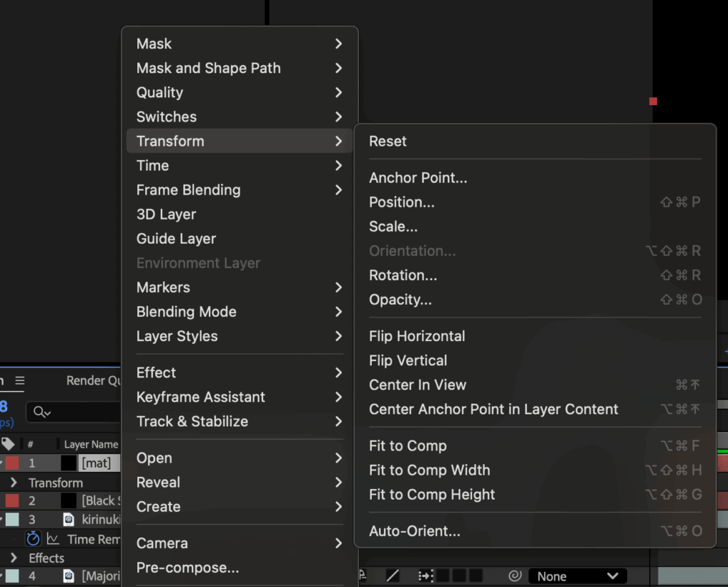The width and height of the screenshot is (728, 587).
Task: Click the kirinuki layer file icon
Action: pos(68,519)
